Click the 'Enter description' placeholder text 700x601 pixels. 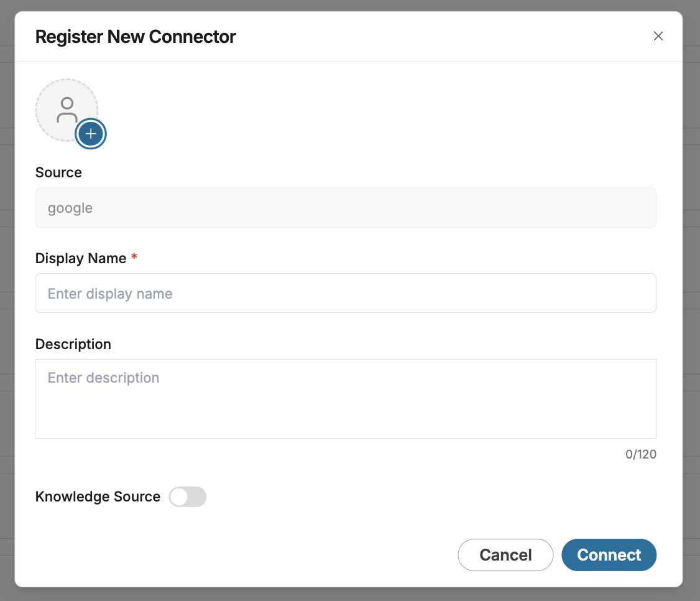[x=103, y=378]
